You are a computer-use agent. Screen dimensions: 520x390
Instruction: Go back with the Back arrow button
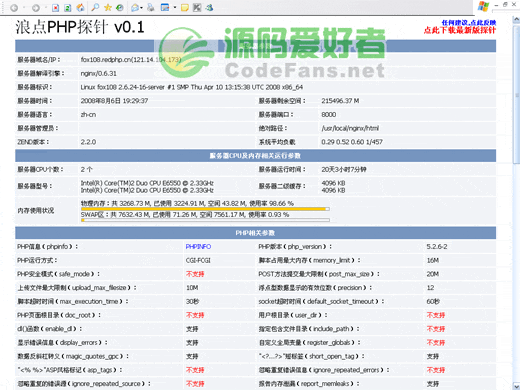[x=14, y=8]
